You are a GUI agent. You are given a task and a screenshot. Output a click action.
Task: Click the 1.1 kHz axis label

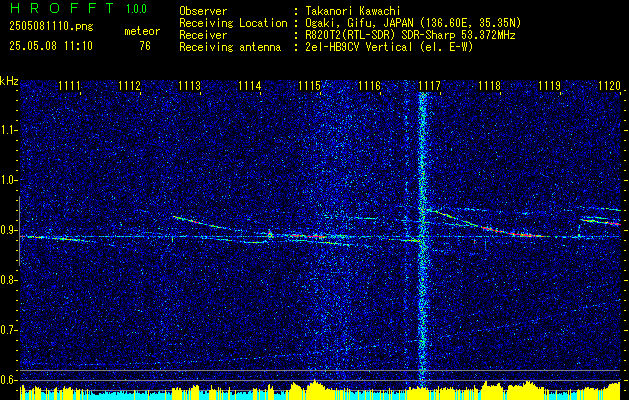tap(9, 130)
